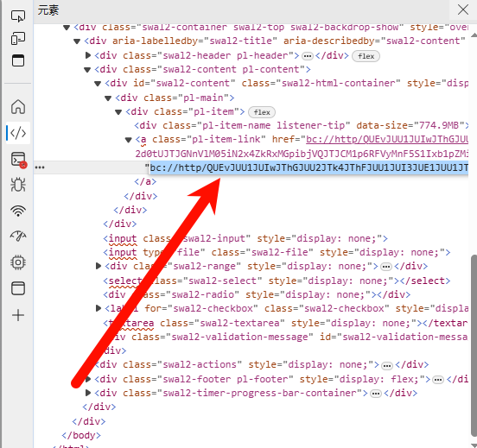Add more tools with plus icon
This screenshot has width=477, height=448.
click(18, 315)
